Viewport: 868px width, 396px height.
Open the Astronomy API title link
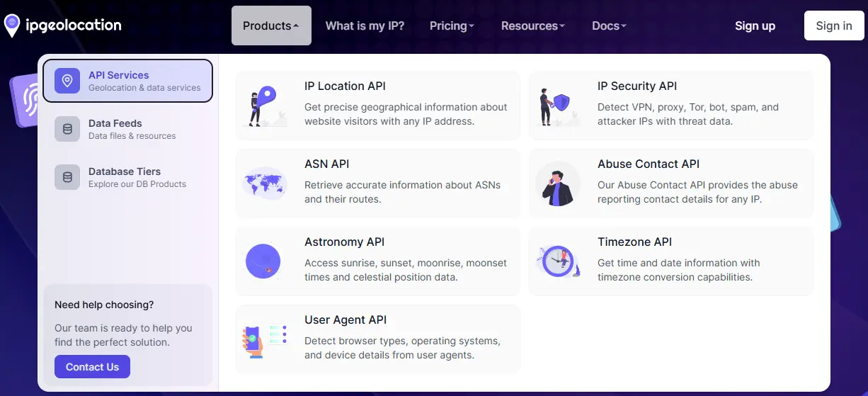(x=344, y=242)
